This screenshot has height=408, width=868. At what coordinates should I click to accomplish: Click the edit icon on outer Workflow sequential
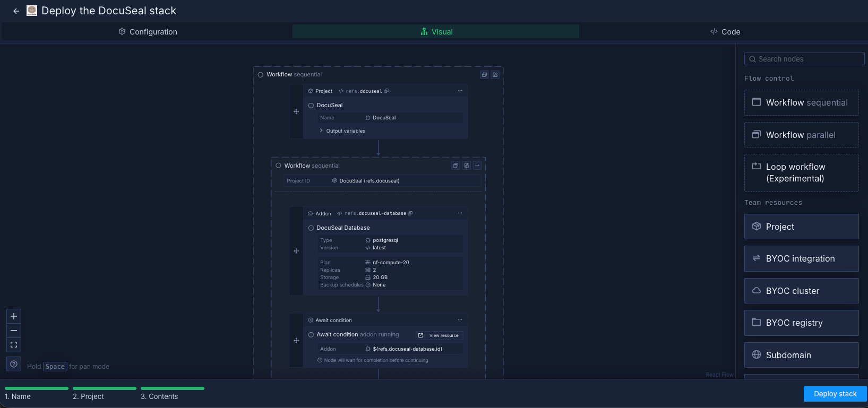(x=495, y=75)
